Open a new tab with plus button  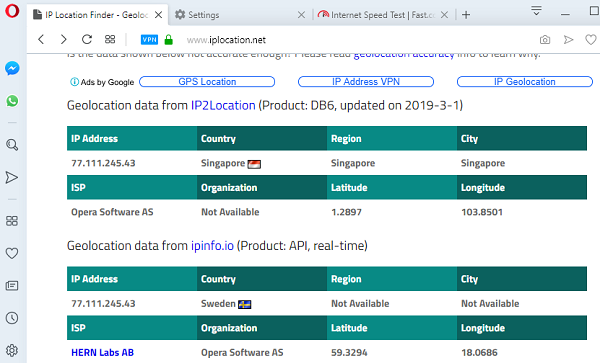click(466, 15)
